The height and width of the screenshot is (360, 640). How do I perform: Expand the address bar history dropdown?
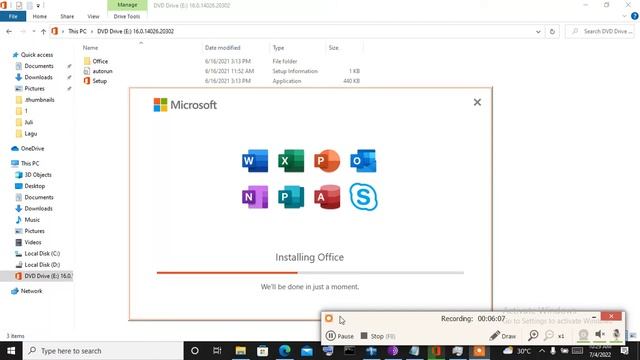(x=538, y=31)
